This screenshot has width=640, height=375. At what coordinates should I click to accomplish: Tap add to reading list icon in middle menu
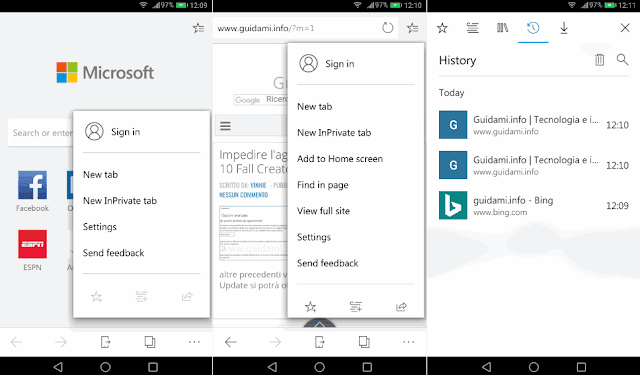tap(356, 306)
